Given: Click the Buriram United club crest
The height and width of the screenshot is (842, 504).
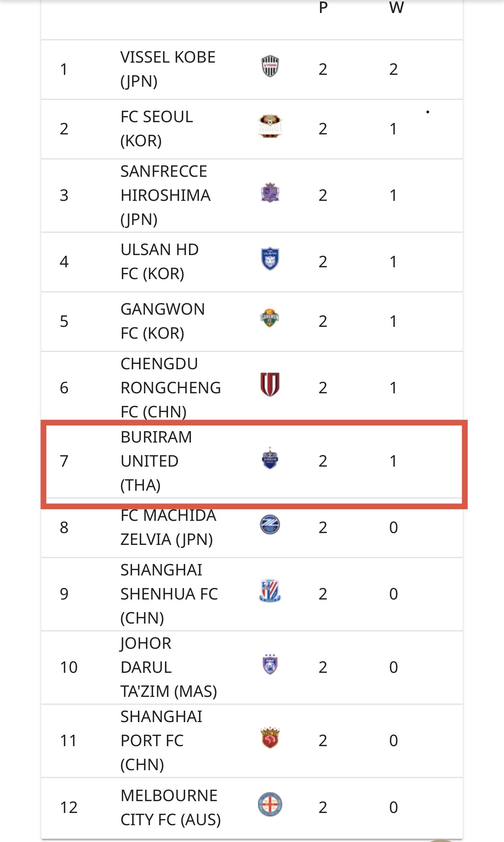Looking at the screenshot, I should (270, 458).
